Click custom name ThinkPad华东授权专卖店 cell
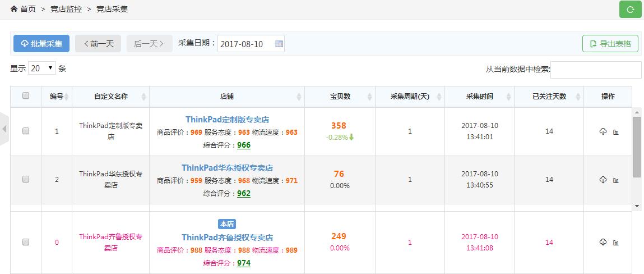This screenshot has height=274, width=644. (x=110, y=179)
